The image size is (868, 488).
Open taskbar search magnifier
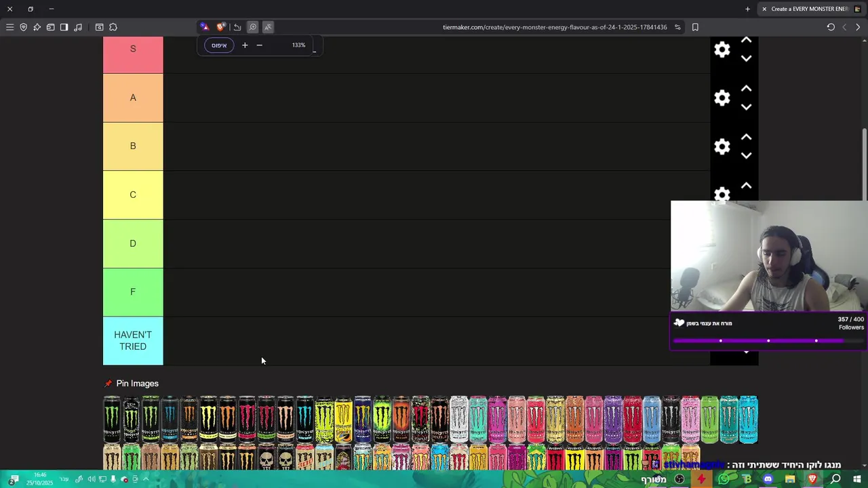pos(835,479)
